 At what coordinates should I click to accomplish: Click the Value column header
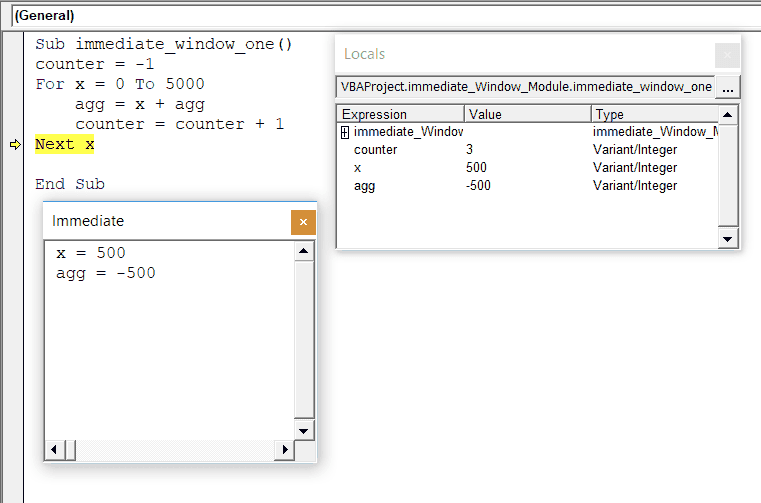point(528,115)
